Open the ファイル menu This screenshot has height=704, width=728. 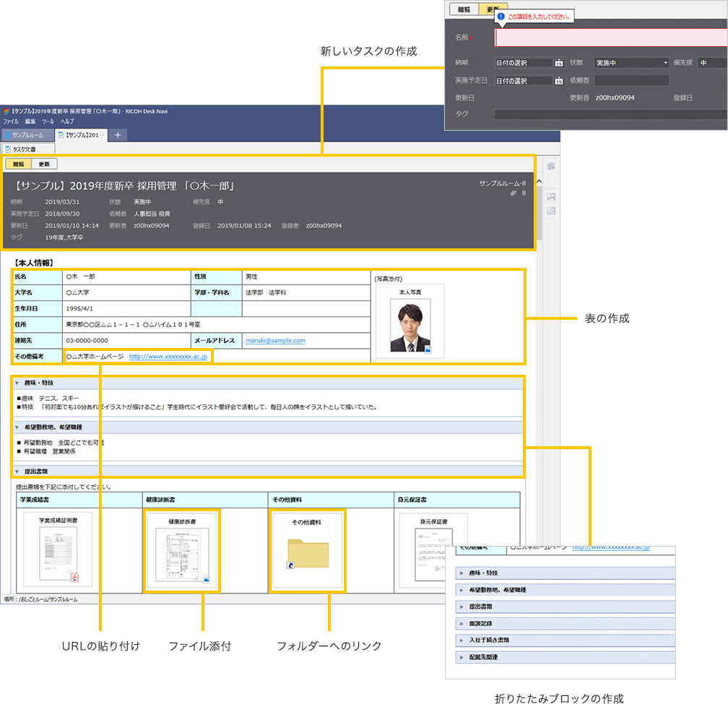(x=11, y=122)
